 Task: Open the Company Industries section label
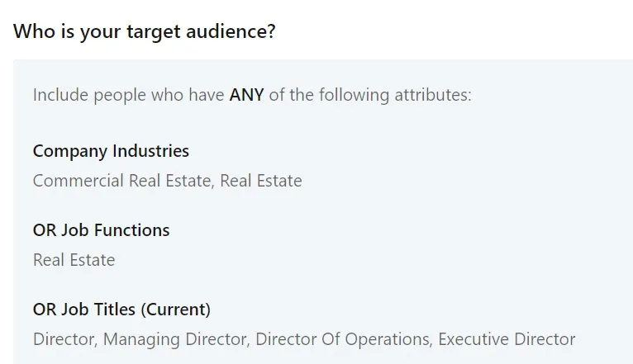pos(111,151)
